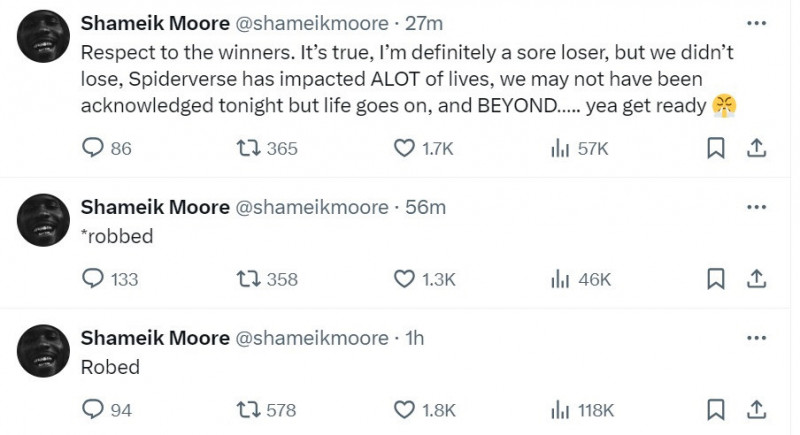Open more options on the 1h tweet
800x435 pixels.
pos(756,338)
